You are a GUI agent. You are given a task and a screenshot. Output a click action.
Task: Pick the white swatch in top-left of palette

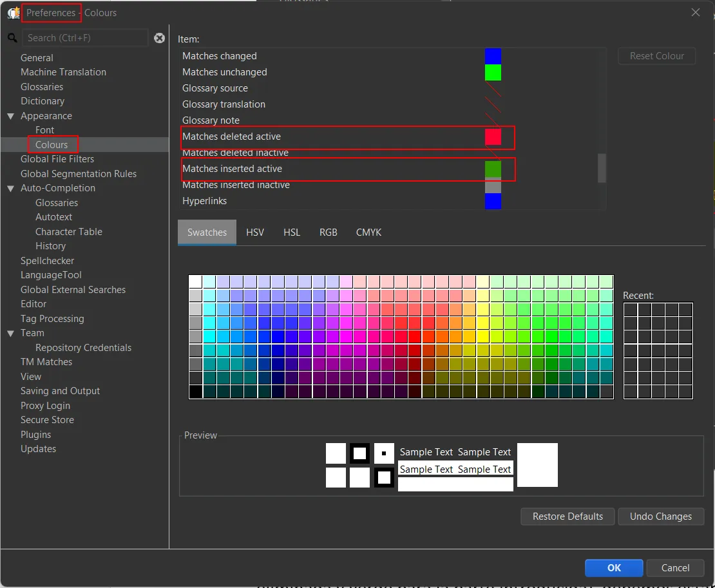pyautogui.click(x=195, y=282)
